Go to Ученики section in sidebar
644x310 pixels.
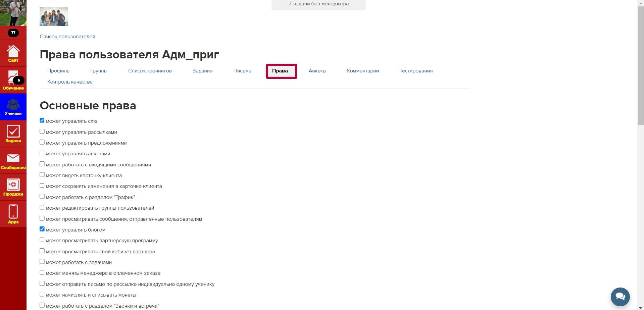13,107
